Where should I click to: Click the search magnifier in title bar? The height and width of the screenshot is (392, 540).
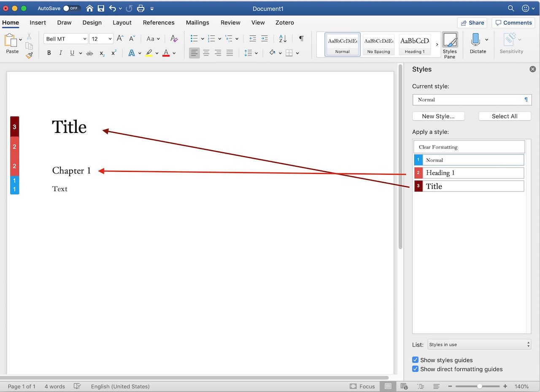pos(511,8)
